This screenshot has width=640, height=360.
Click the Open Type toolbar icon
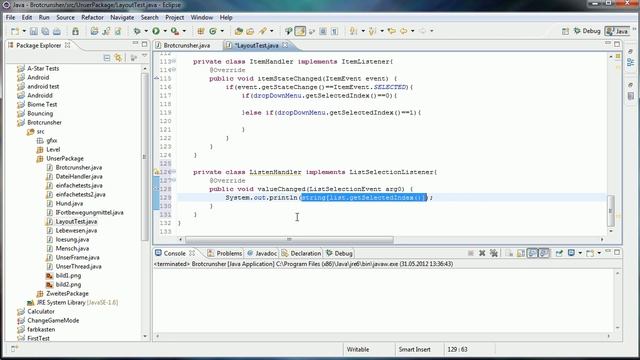tap(238, 31)
